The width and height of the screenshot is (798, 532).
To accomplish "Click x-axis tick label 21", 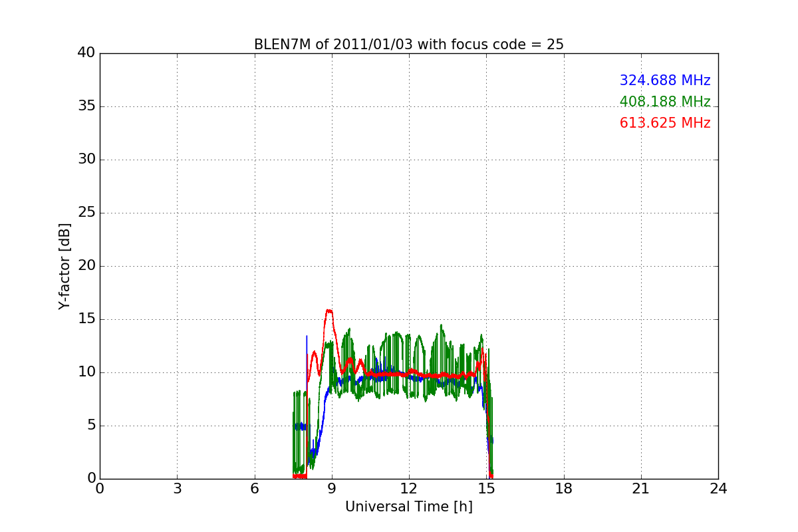I will click(641, 489).
